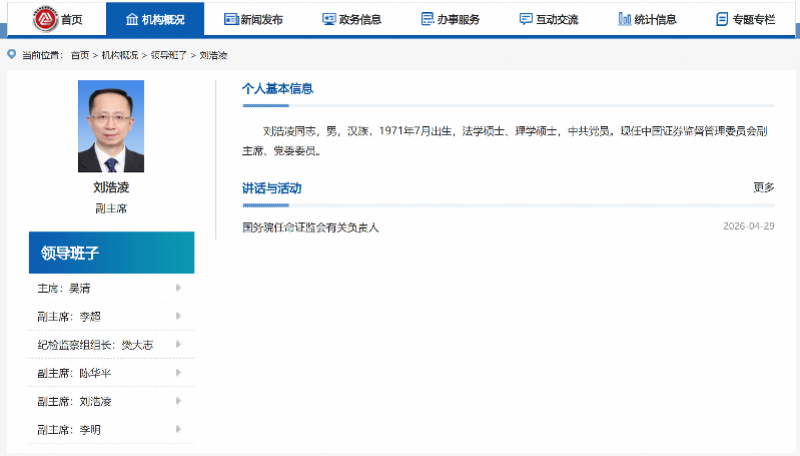Expand the arrow beside 副主席：陈华平
Screen dimensions: 800x456
pos(178,372)
